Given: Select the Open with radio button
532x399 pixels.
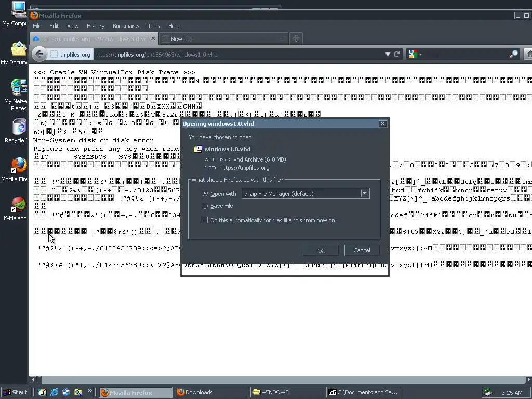Looking at the screenshot, I should tap(205, 194).
